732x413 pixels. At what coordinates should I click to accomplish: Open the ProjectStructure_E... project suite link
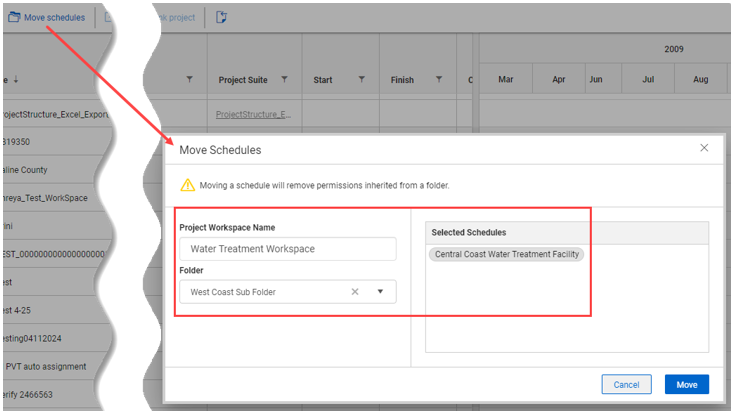pos(253,114)
